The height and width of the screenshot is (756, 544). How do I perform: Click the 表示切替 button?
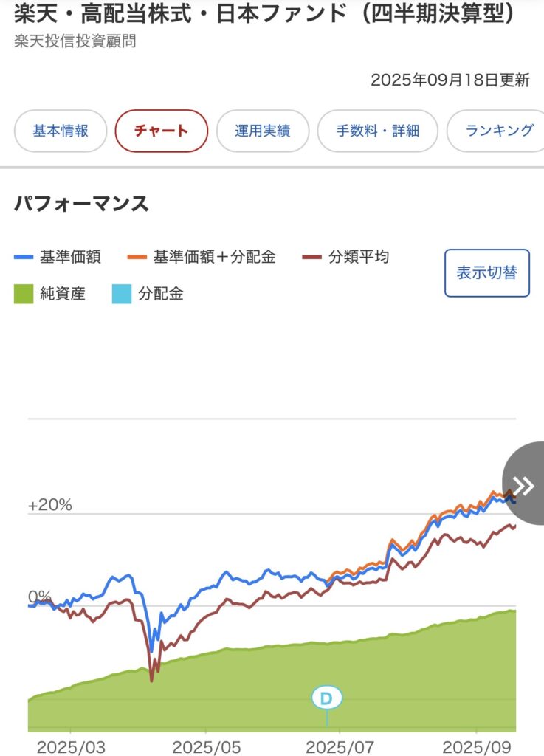pyautogui.click(x=486, y=273)
